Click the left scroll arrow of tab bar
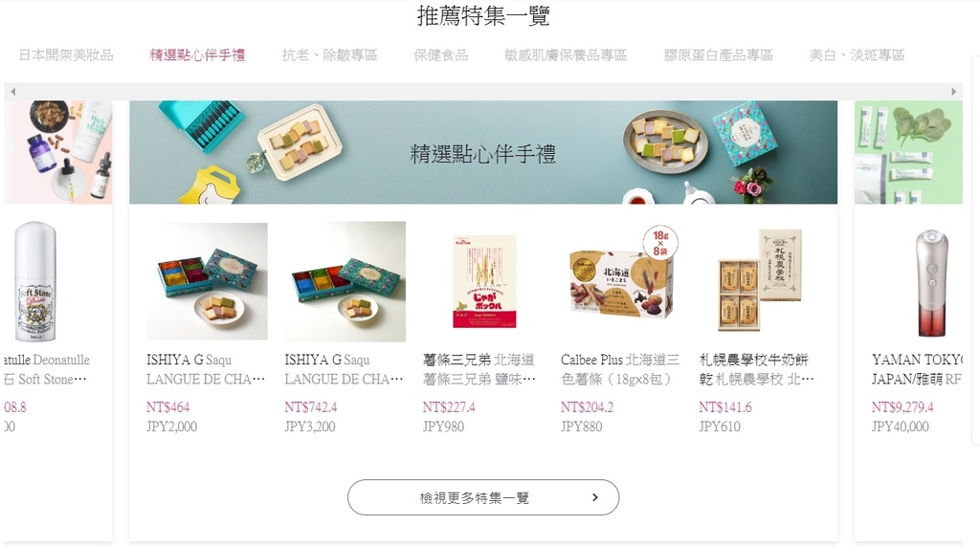Screen dimensions: 980x547 click(x=12, y=92)
